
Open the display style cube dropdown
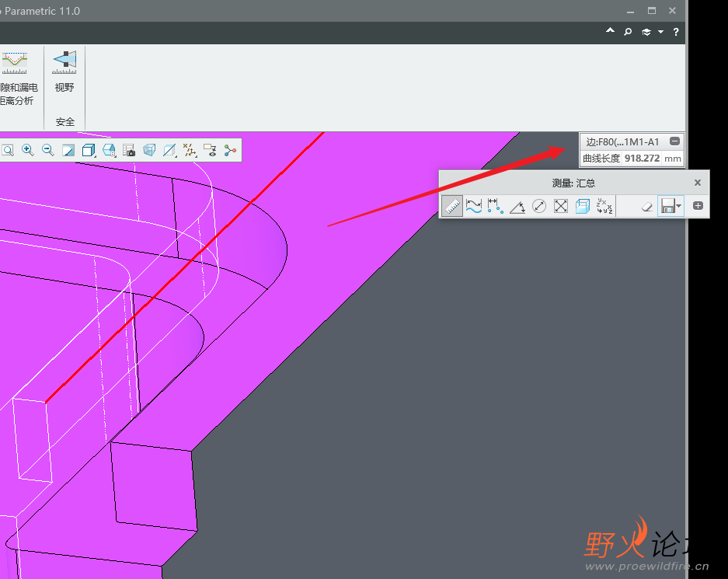pyautogui.click(x=89, y=150)
